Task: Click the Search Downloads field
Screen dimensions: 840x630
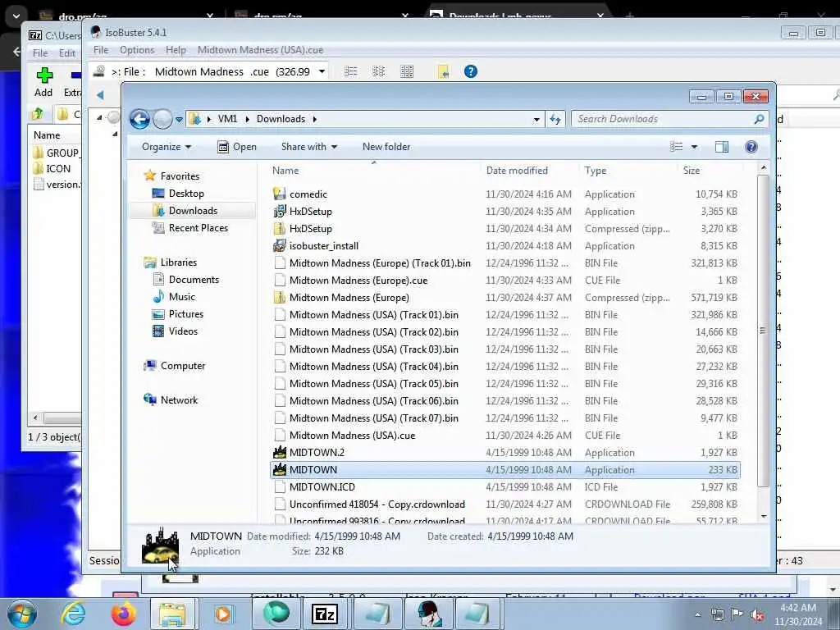Action: 664,119
